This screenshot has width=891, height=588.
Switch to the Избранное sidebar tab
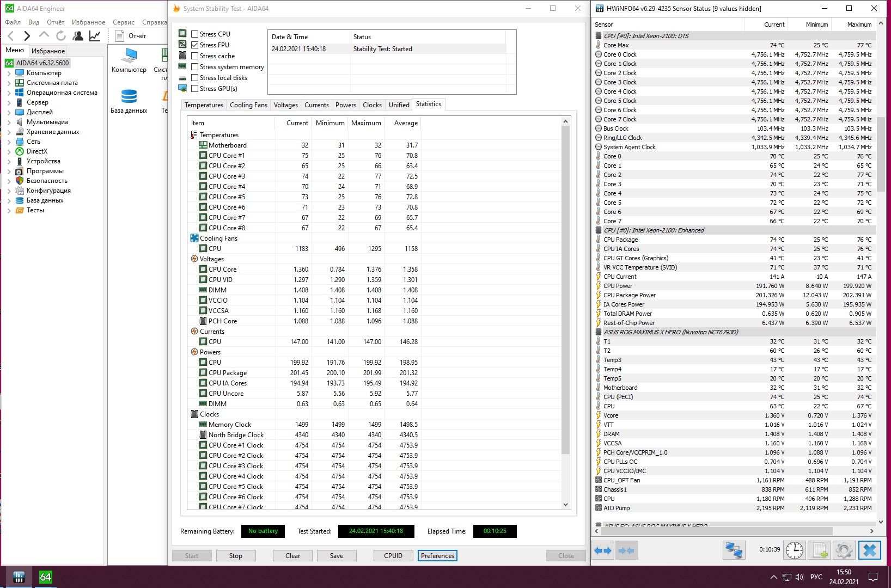(x=48, y=51)
